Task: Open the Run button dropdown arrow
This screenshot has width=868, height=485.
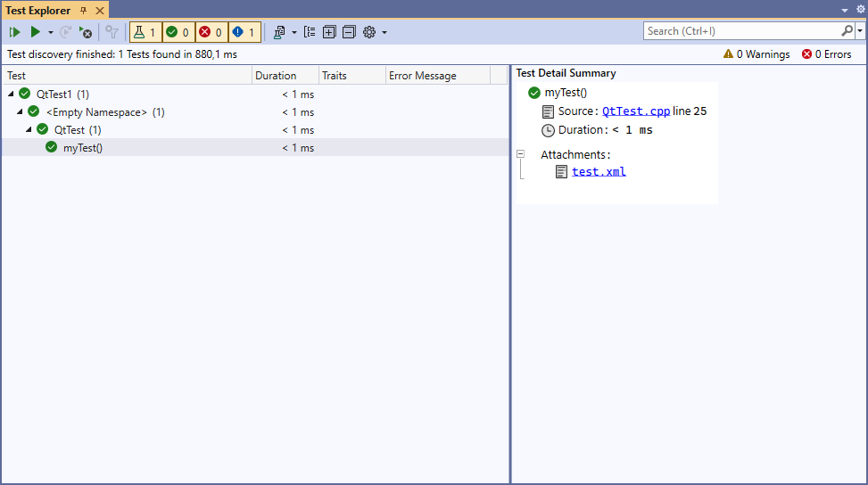Action: (50, 33)
